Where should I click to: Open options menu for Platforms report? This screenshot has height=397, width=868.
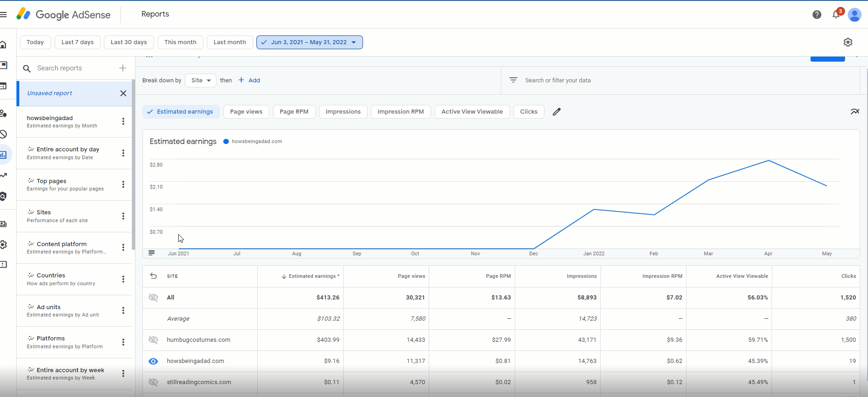(x=123, y=342)
